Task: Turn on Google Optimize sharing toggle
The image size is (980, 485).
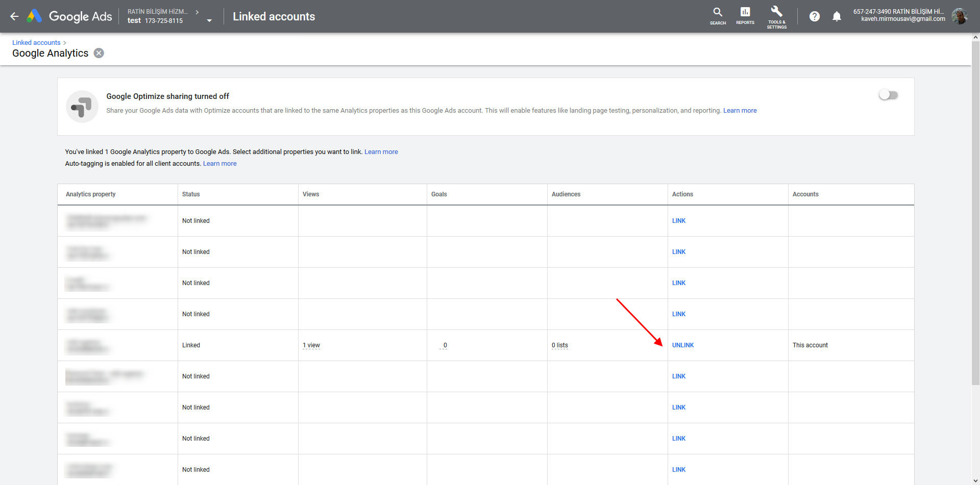Action: pos(888,95)
